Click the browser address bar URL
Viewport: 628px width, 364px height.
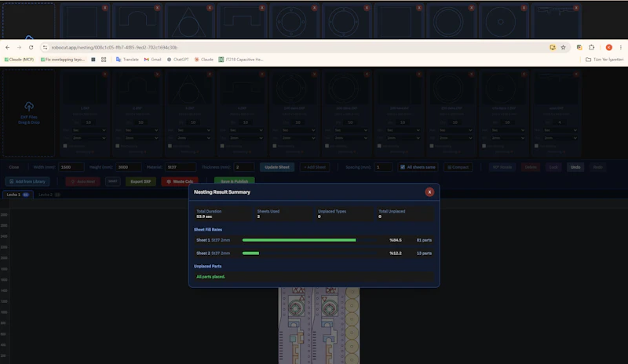pyautogui.click(x=114, y=47)
